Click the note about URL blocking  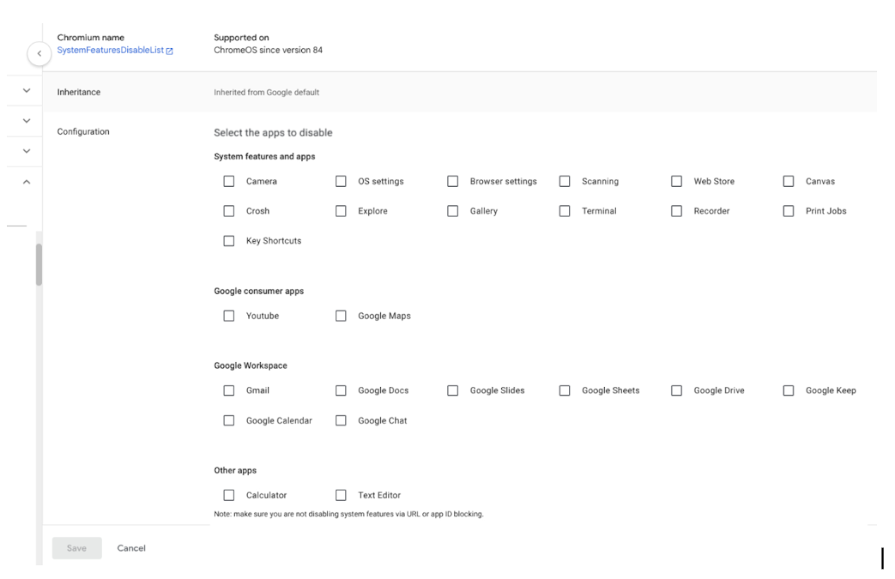tap(349, 514)
